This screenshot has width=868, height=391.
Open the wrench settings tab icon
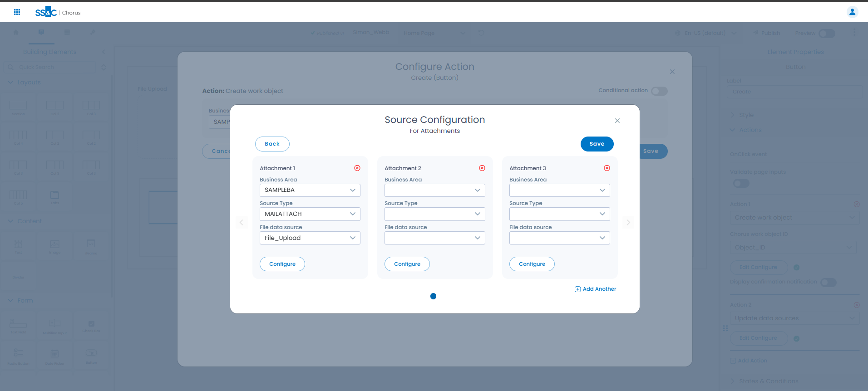pos(93,32)
